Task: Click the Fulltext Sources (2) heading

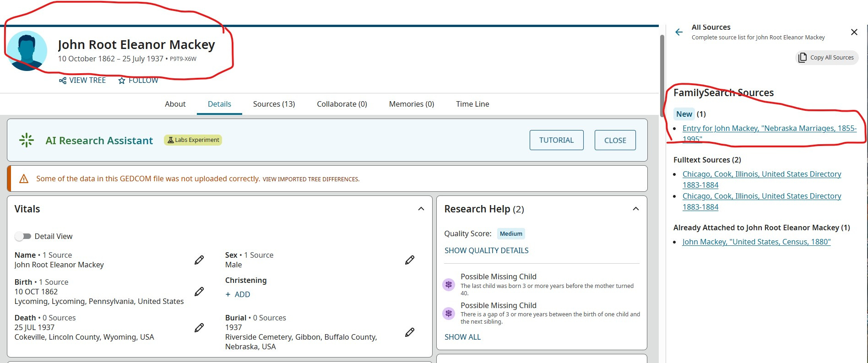Action: [x=707, y=160]
